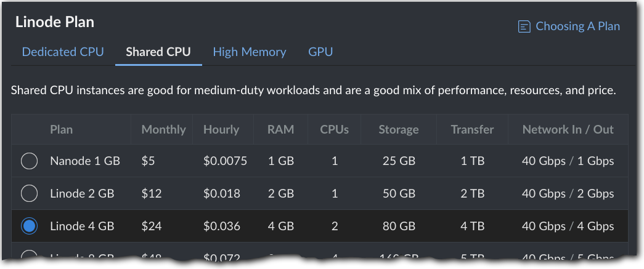Click the RAM column header
This screenshot has height=269, width=644.
click(280, 130)
